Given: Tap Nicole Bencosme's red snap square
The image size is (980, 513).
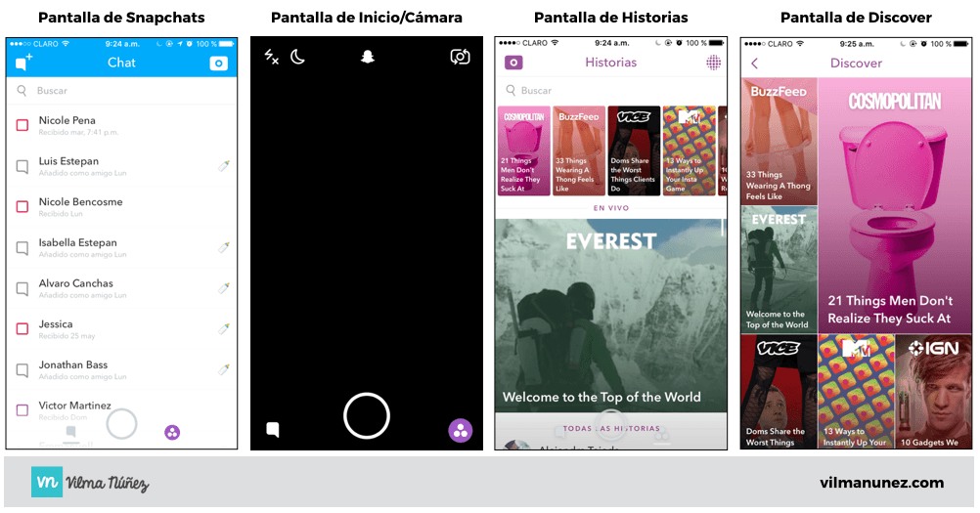Looking at the screenshot, I should tap(22, 206).
